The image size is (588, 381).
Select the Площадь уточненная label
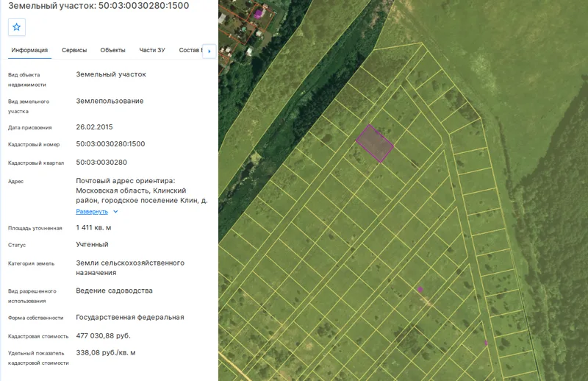click(x=35, y=228)
